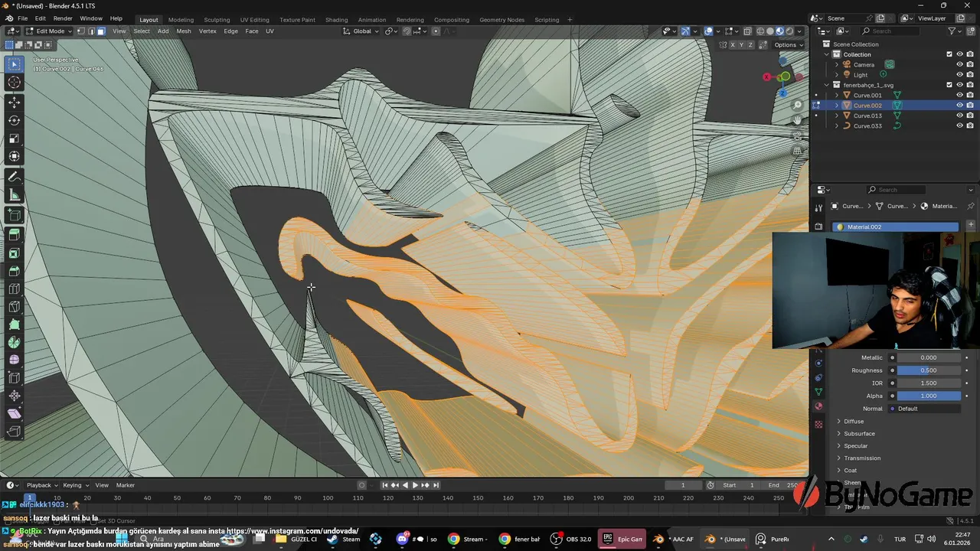Toggle Y axis mirror button
This screenshot has width=980, height=551.
(x=741, y=44)
